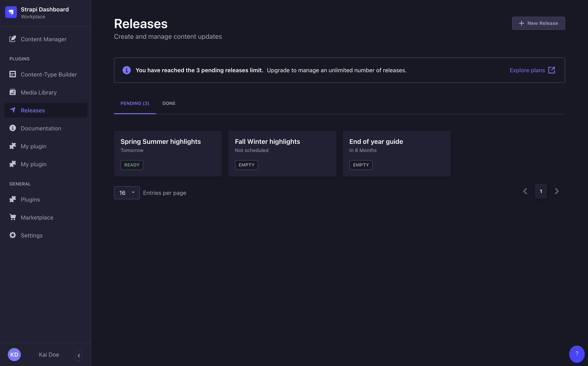
Task: Open the help bubble in the corner
Action: coord(577,354)
